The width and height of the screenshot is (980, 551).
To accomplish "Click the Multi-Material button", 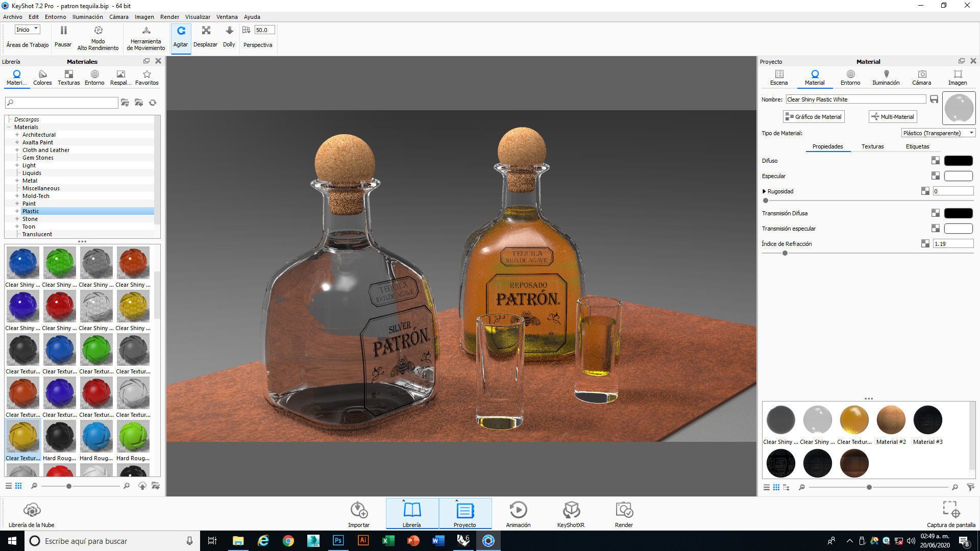I will [893, 117].
